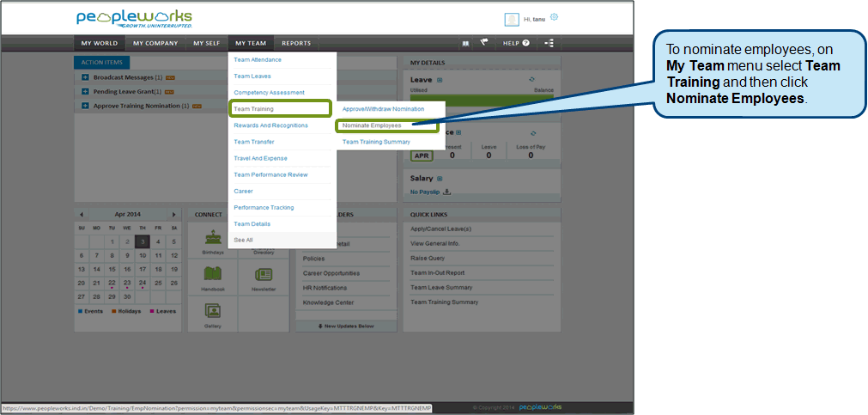Go to previous month in calendar
This screenshot has width=868, height=415.
click(82, 215)
